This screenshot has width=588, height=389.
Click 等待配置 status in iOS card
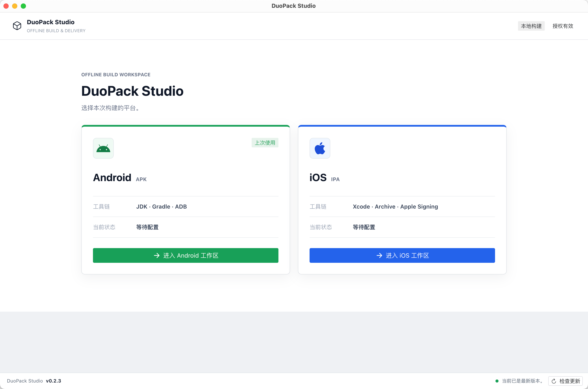pyautogui.click(x=364, y=227)
